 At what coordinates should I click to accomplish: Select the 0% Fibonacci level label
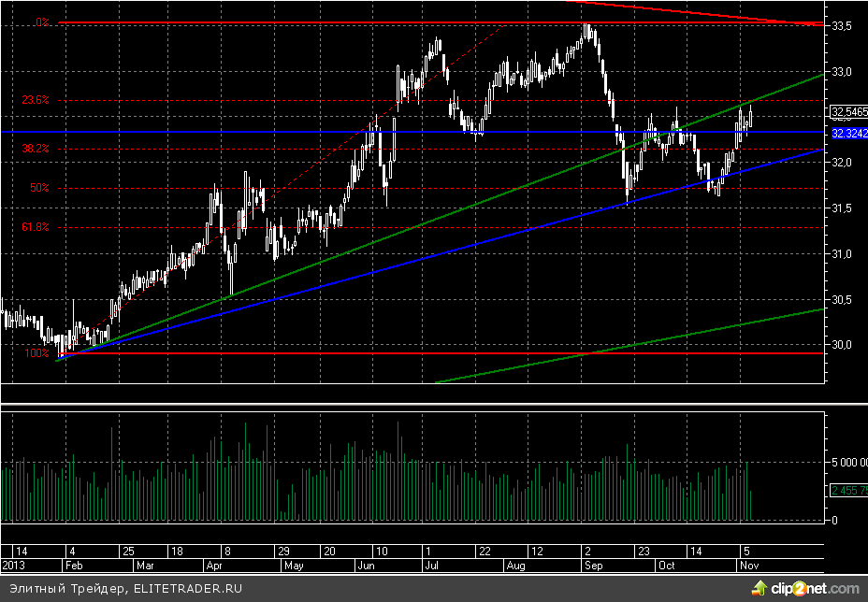coord(42,21)
